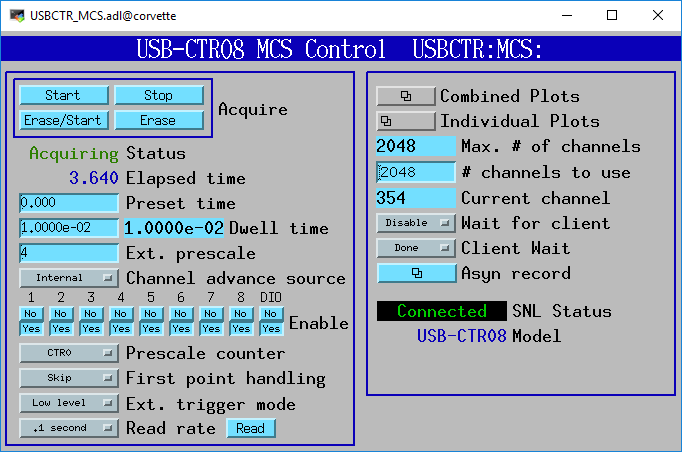The width and height of the screenshot is (682, 452).
Task: Set counter 4 enable to No
Action: [x=121, y=313]
